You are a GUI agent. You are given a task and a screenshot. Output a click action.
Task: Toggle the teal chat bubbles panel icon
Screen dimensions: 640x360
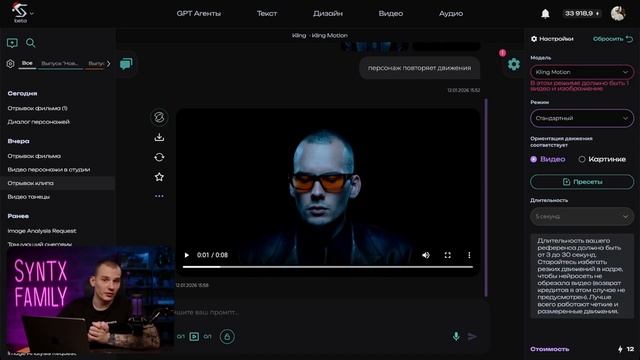click(126, 64)
